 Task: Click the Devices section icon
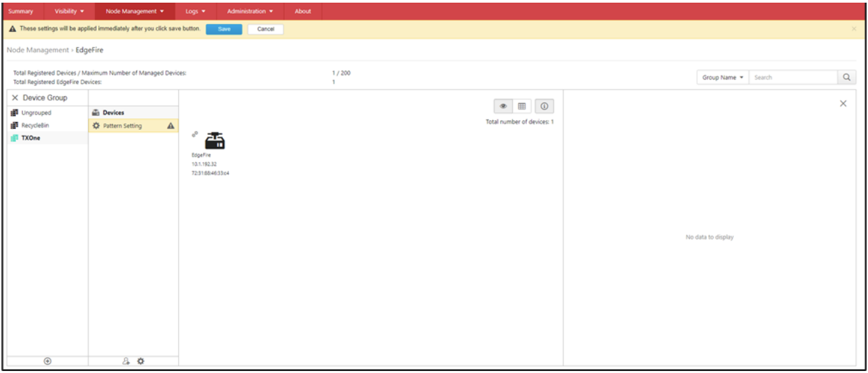tap(96, 113)
